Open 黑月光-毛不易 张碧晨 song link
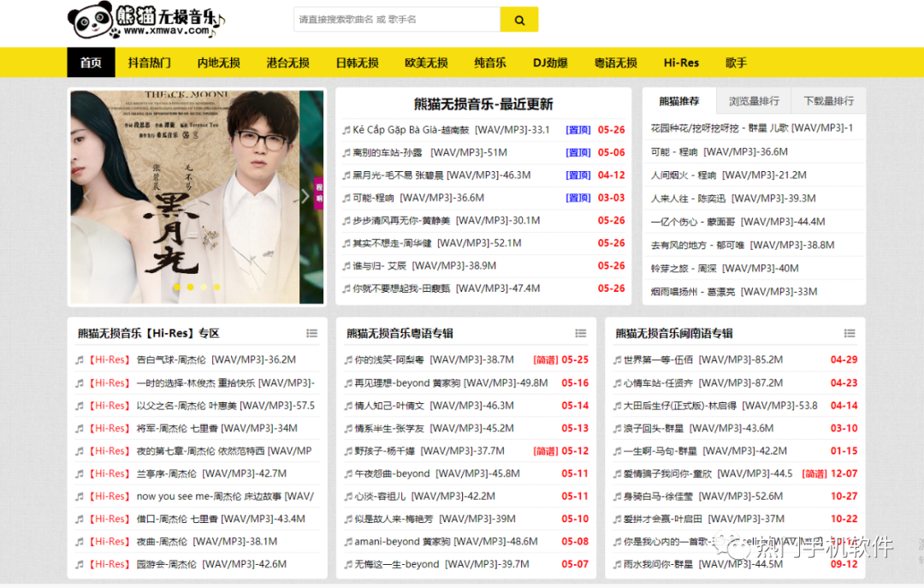Viewport: 924px width, 588px height. tap(442, 175)
